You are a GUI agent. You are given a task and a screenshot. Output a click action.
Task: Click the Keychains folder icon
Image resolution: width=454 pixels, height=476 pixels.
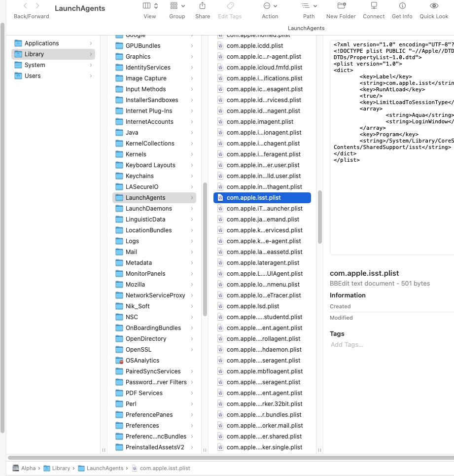tap(119, 176)
